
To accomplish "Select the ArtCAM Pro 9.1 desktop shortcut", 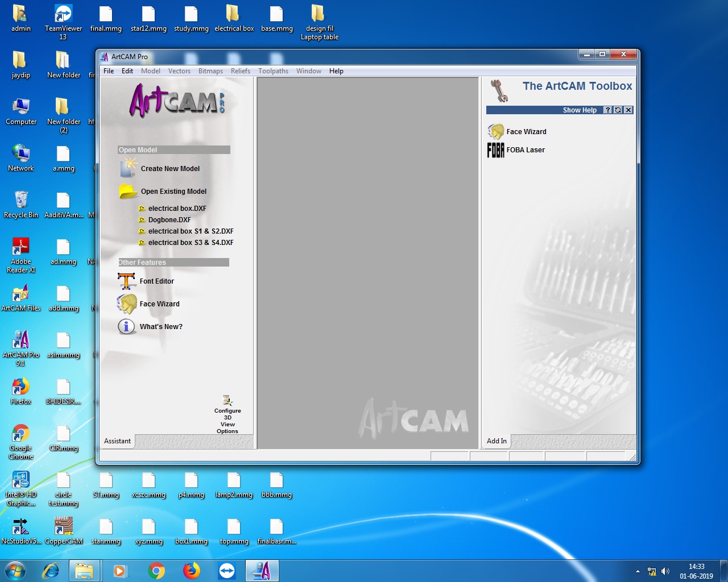I will [x=21, y=348].
